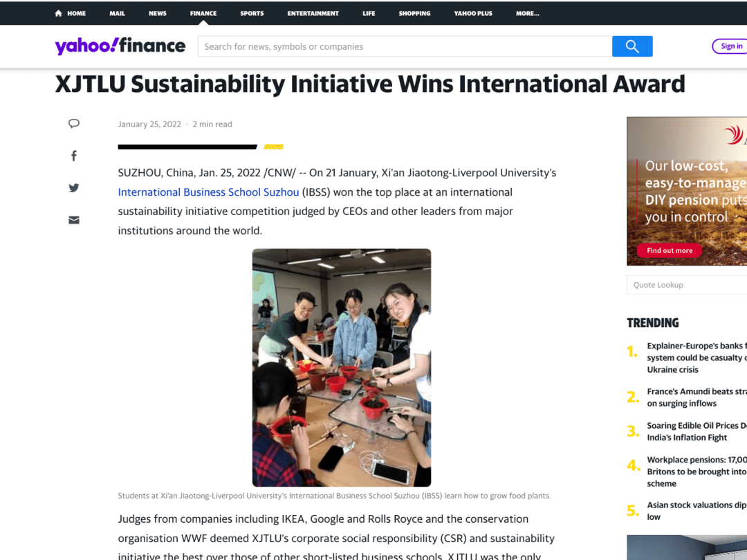Go to the Finance tab
747x560 pixels.
[203, 13]
